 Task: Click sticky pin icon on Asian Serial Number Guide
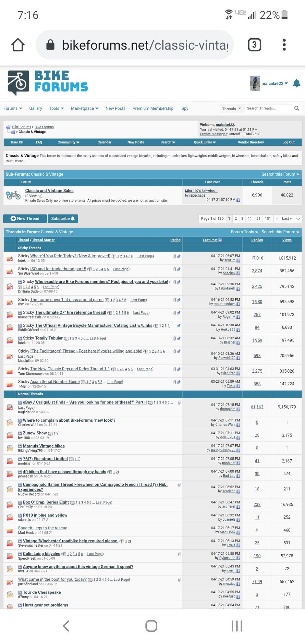pos(179,382)
